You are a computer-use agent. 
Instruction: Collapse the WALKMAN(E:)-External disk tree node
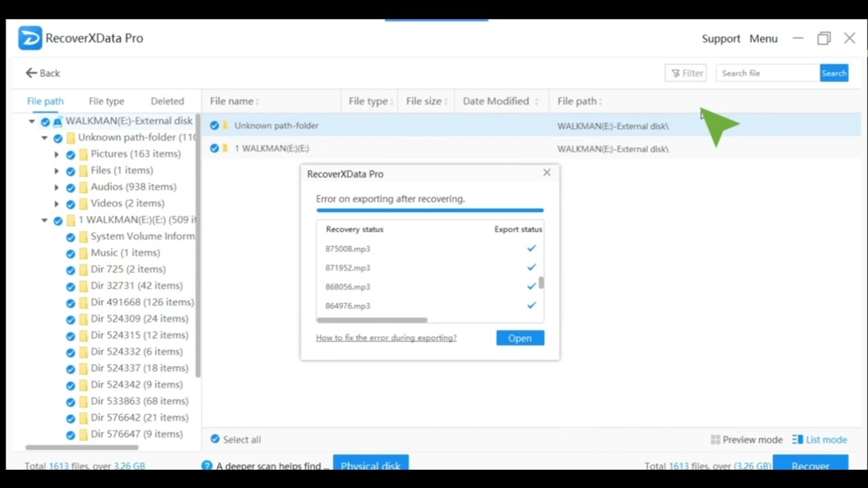(x=32, y=121)
